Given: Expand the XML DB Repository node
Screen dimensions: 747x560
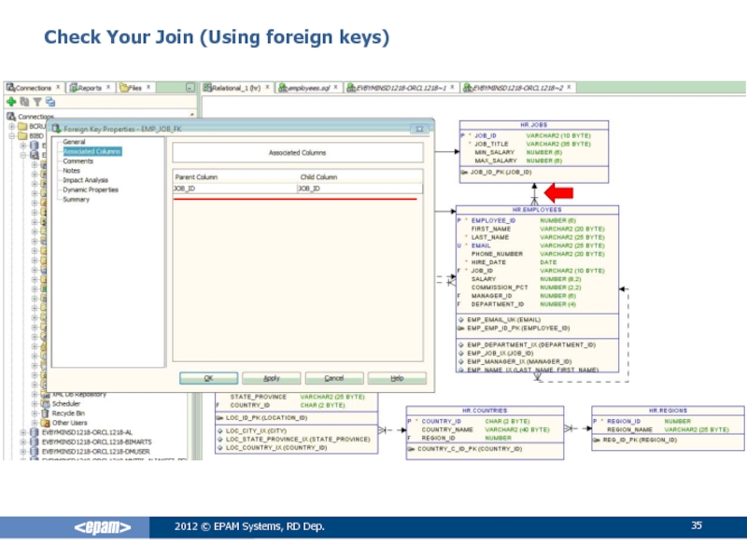Looking at the screenshot, I should 35,394.
